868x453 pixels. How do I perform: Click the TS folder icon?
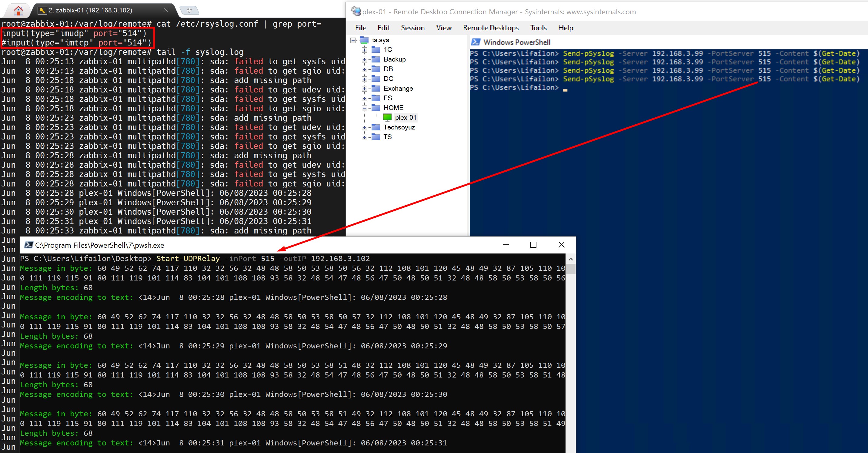376,137
